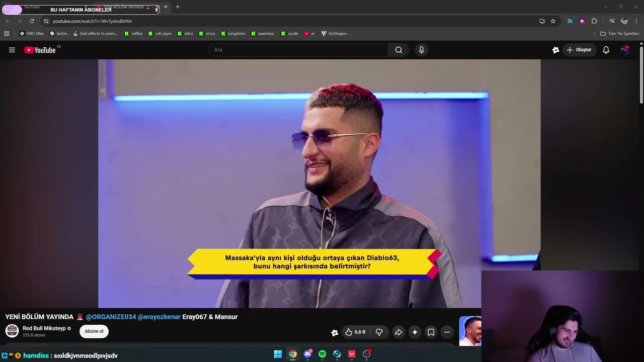Open the sizophren bookmark
This screenshot has height=362, width=644.
(233, 34)
